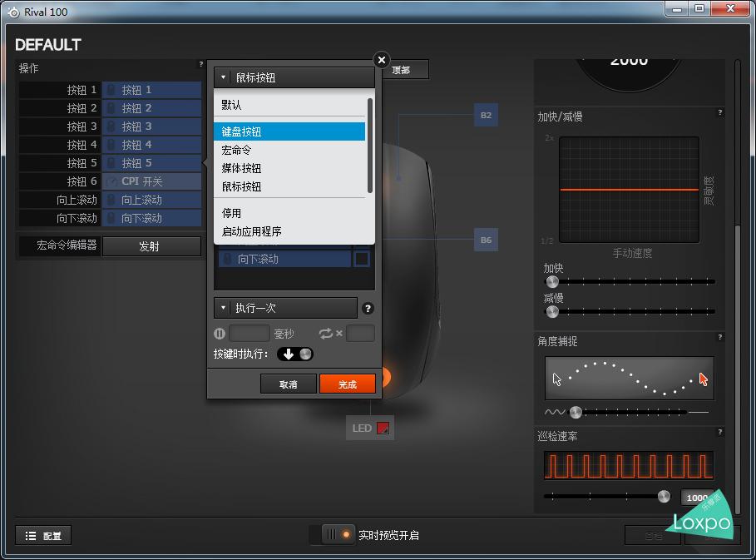Click the help icon beside 执行一次

368,309
